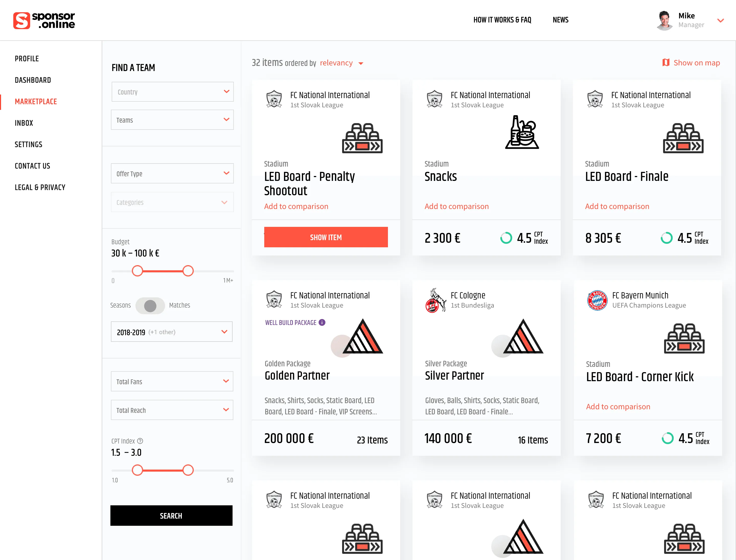
Task: Add Snacks to comparison
Action: pyautogui.click(x=456, y=206)
